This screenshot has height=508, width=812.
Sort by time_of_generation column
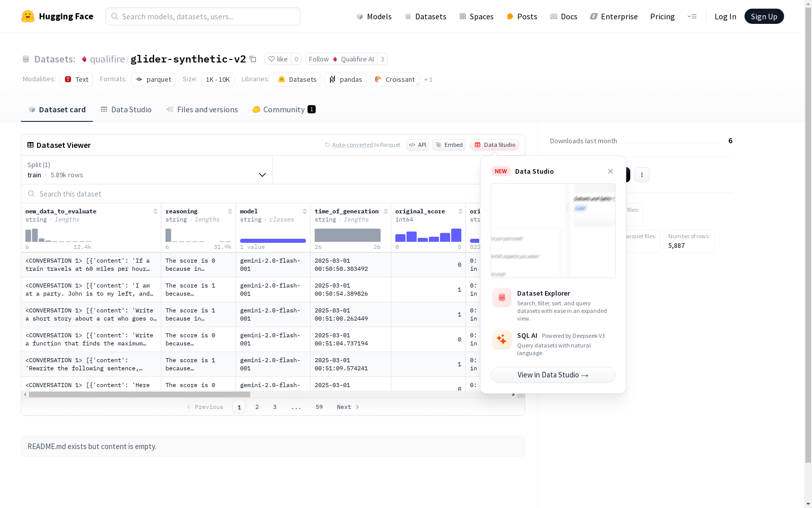[x=386, y=211]
